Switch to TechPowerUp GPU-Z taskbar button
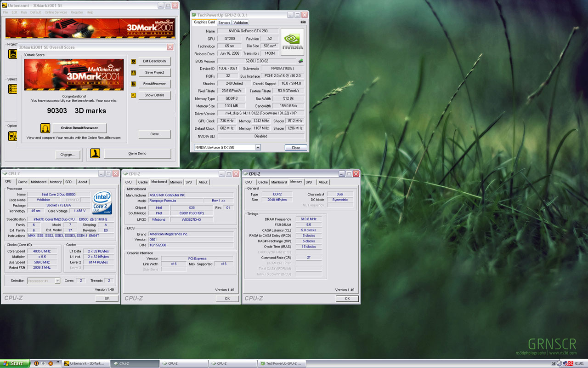This screenshot has height=368, width=588. point(281,363)
